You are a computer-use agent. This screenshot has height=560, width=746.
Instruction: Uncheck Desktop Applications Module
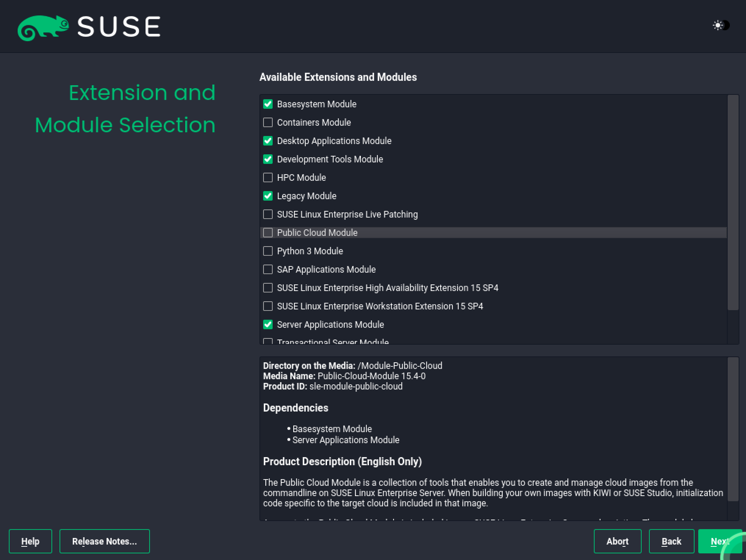point(268,141)
